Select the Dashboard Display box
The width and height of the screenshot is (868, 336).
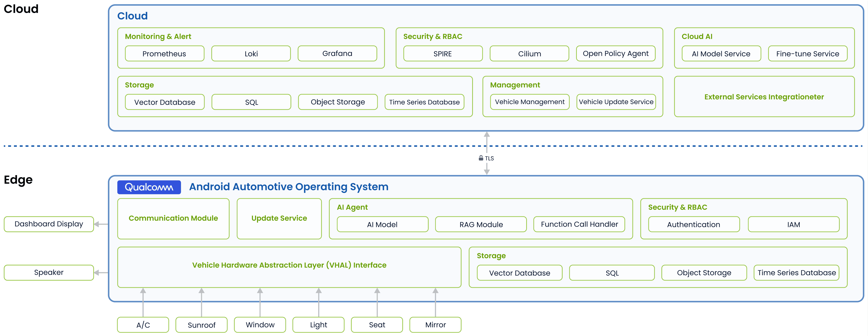(x=49, y=224)
